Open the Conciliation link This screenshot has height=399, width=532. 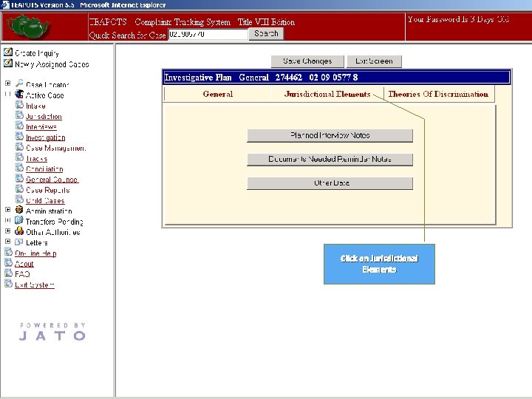[44, 169]
